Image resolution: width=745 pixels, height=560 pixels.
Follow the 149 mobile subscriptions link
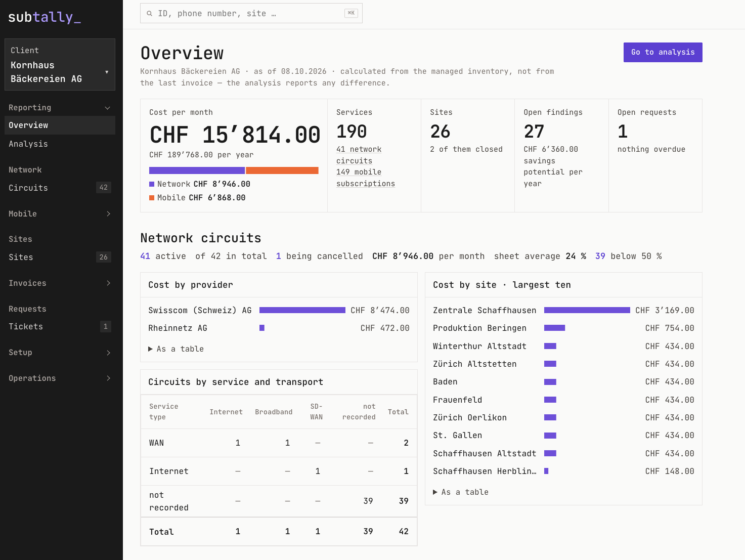tap(366, 178)
